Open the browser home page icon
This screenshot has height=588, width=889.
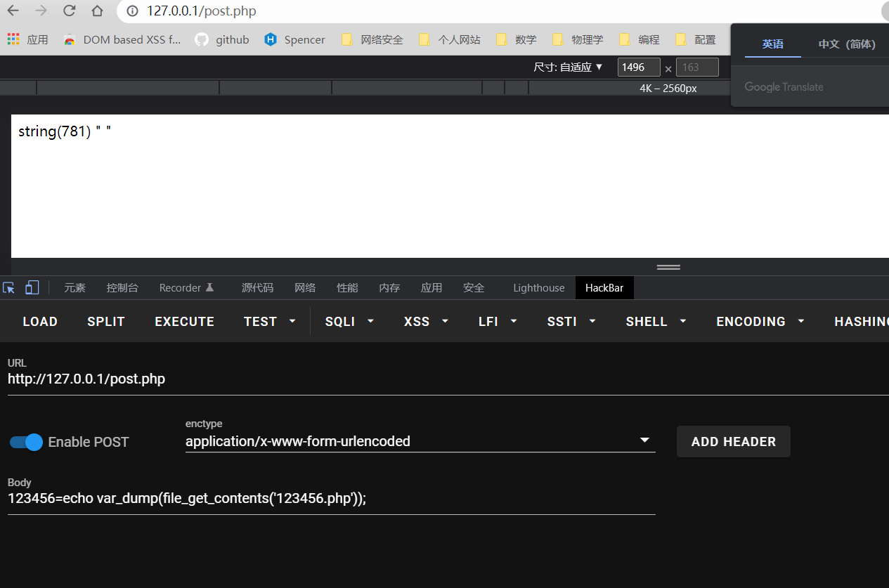[98, 11]
